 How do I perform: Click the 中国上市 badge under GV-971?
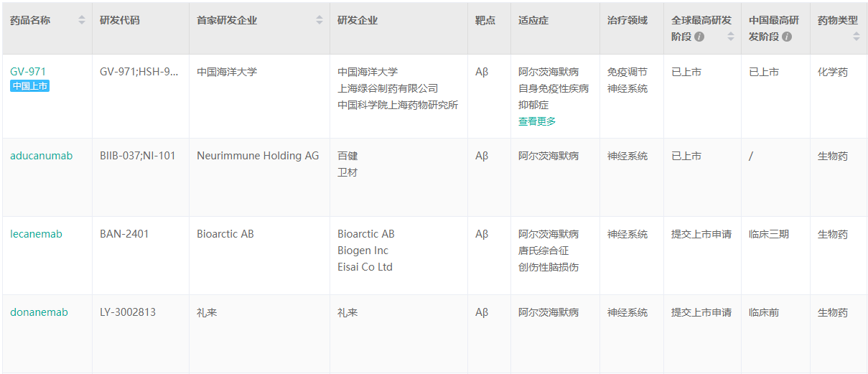point(29,86)
